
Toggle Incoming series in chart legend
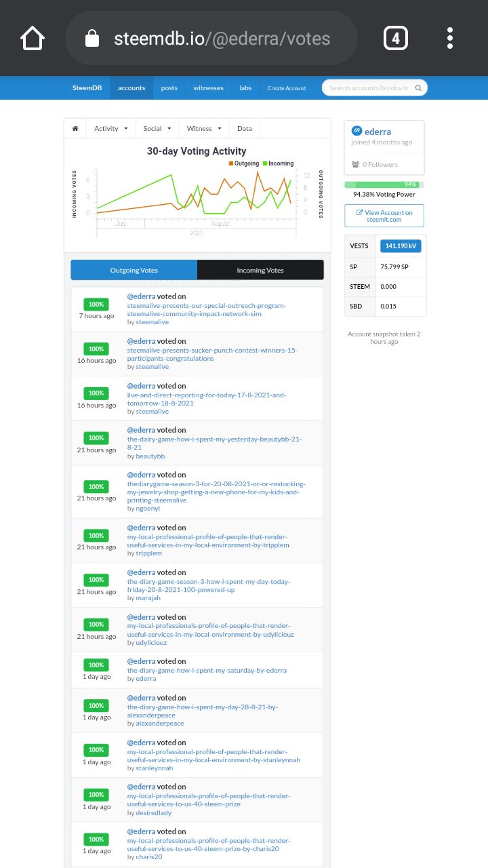click(x=278, y=163)
